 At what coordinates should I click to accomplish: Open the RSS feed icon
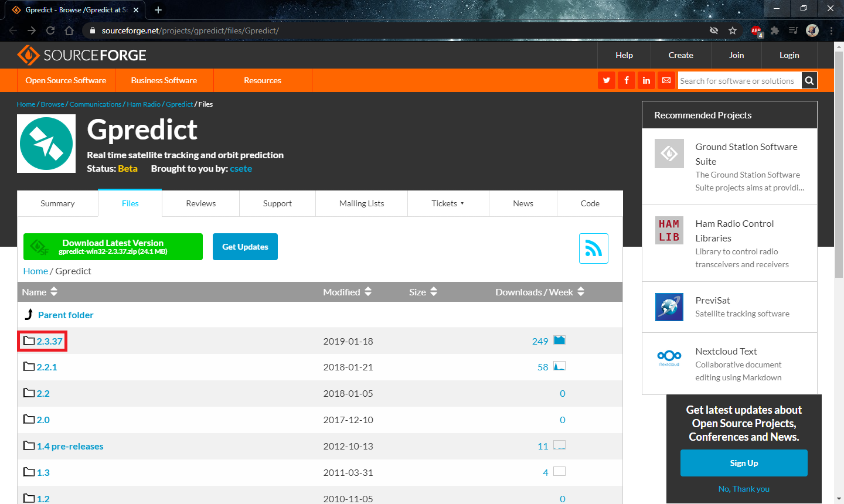(594, 248)
